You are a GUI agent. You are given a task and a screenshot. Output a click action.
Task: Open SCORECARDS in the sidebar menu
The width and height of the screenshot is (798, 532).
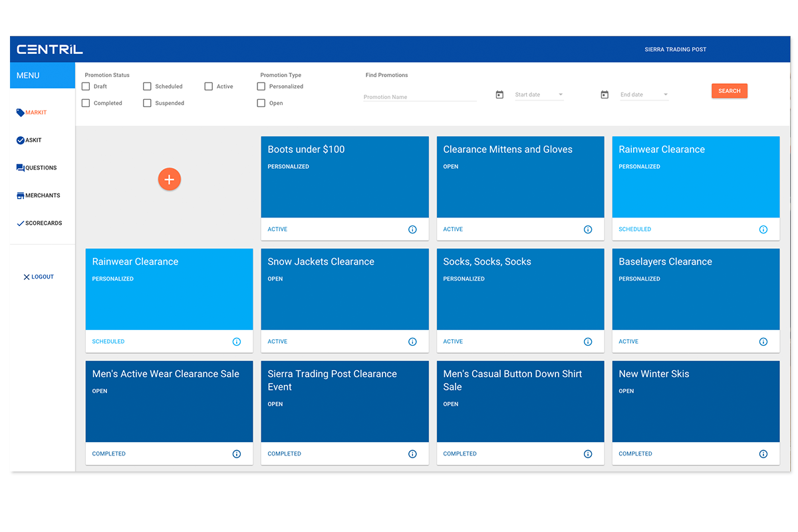(x=44, y=223)
